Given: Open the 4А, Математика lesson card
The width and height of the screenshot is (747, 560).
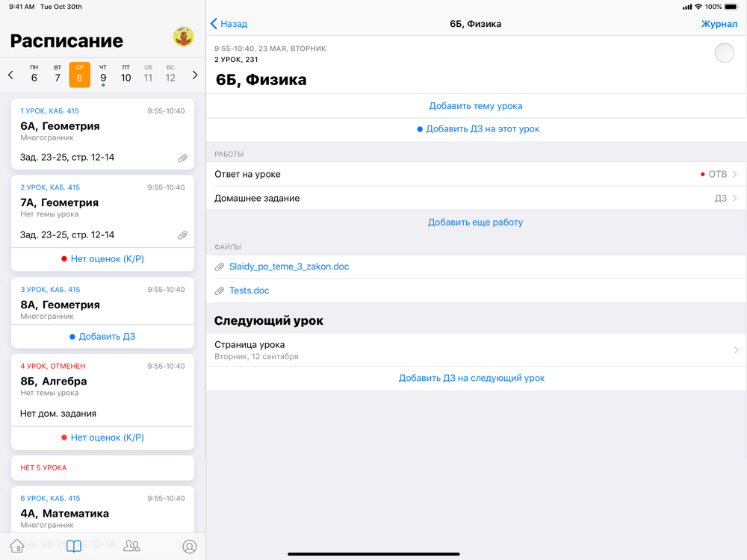Looking at the screenshot, I should point(102,509).
